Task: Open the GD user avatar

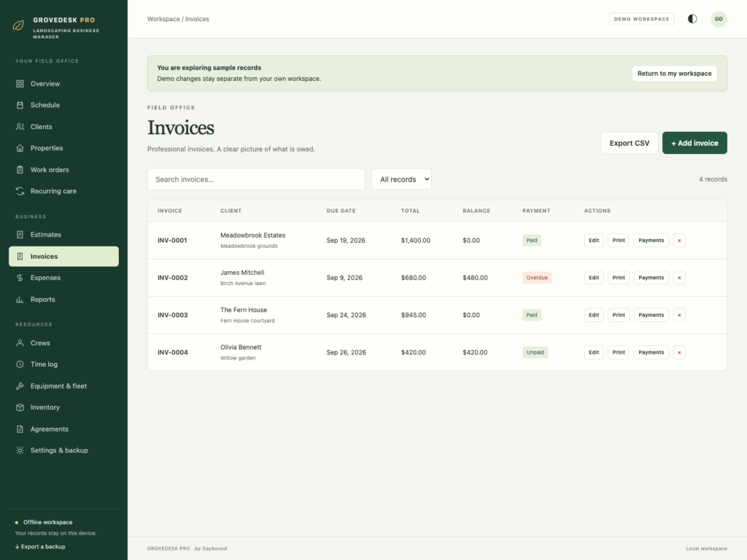Action: click(x=719, y=19)
